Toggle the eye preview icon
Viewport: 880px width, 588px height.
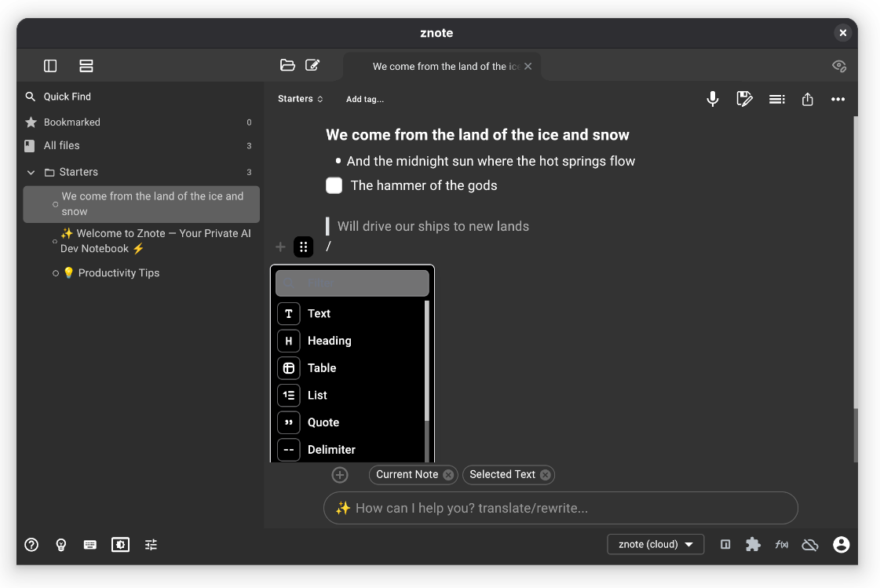click(x=838, y=66)
